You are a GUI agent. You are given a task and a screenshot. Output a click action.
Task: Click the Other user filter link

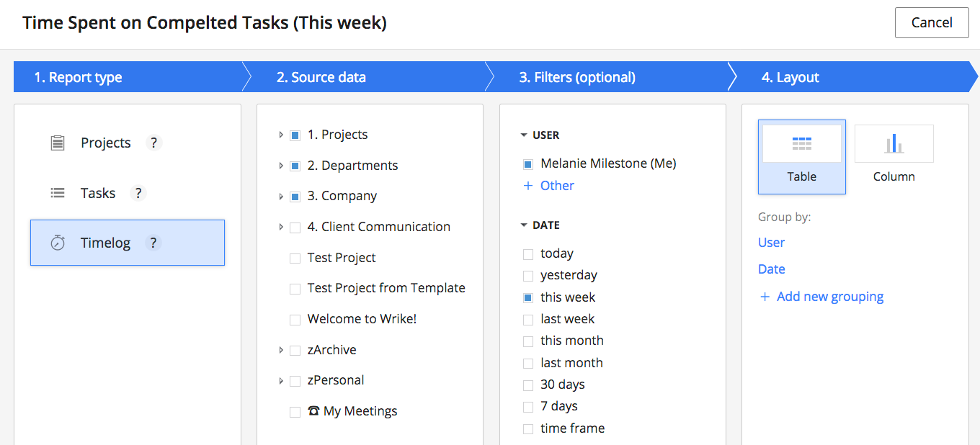click(x=556, y=186)
